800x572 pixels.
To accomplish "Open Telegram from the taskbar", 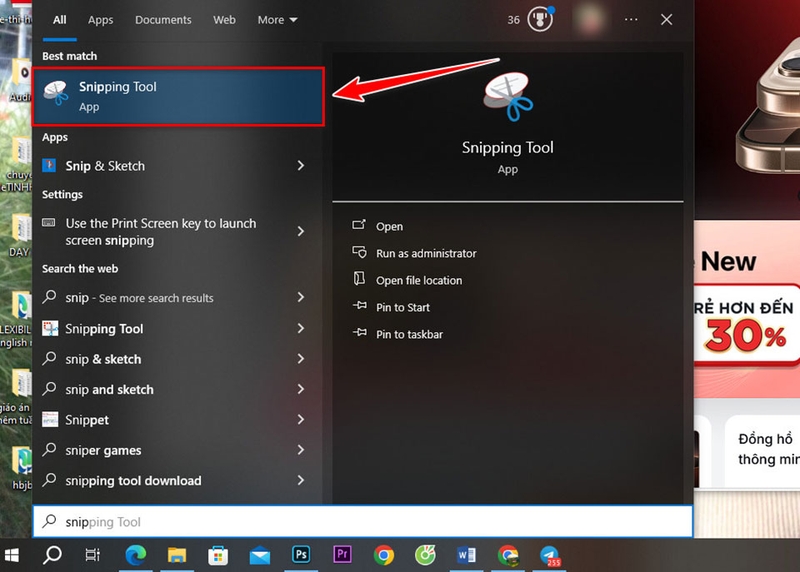I will (x=550, y=555).
